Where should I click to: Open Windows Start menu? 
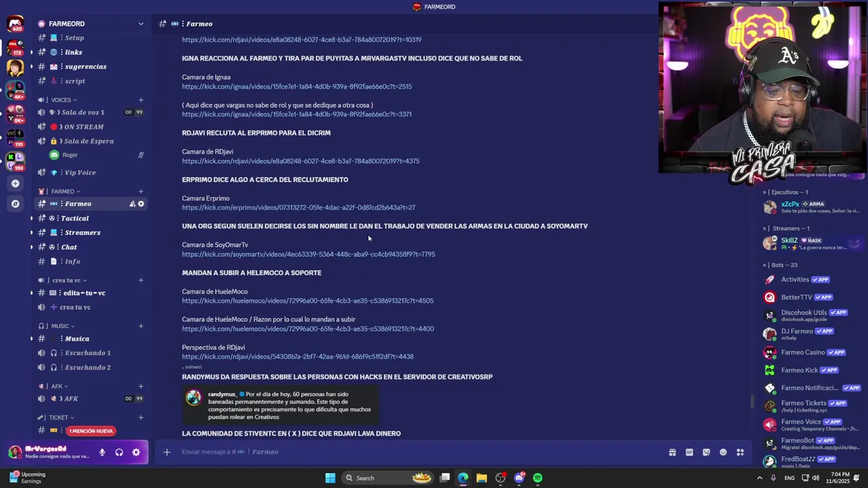click(x=330, y=478)
